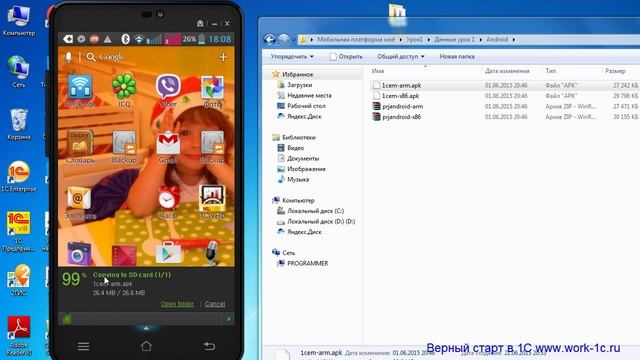Viewport: 640px width, 360px height.
Task: Open the Упорядочить dropdown menu
Action: pos(292,56)
